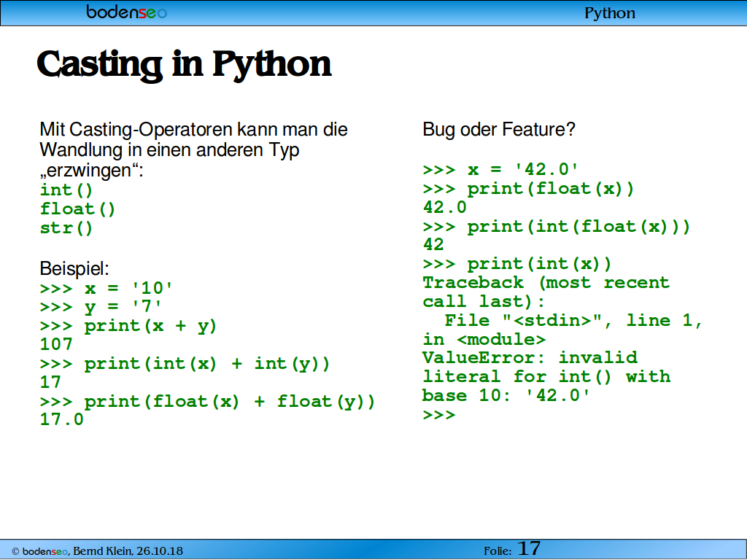Click the "base 10: '42.0'" line

tap(506, 395)
